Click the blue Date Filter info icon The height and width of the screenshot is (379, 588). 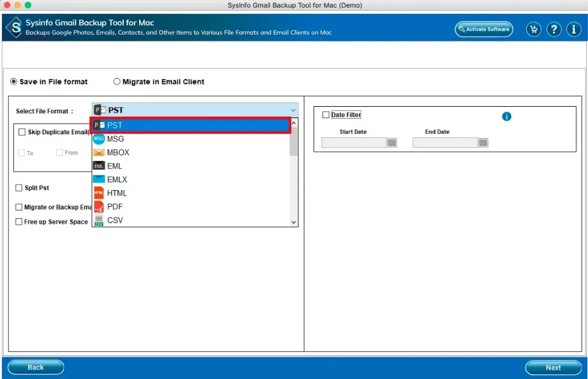point(506,116)
